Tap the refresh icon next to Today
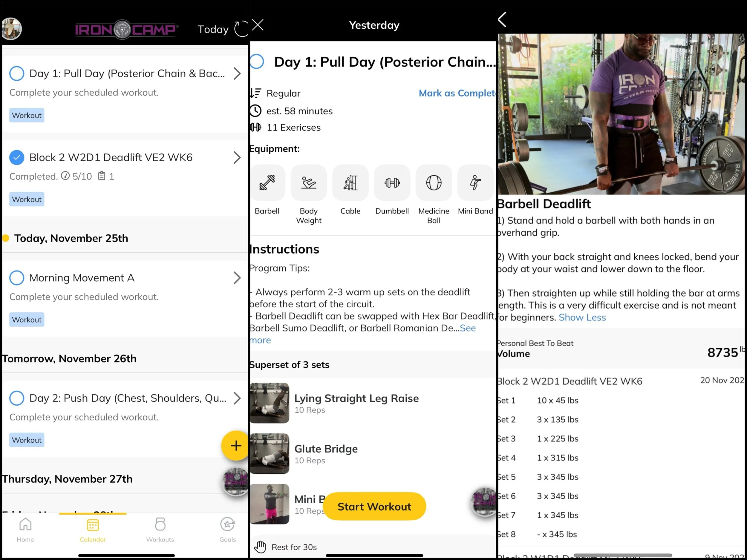The image size is (747, 560). tap(241, 29)
